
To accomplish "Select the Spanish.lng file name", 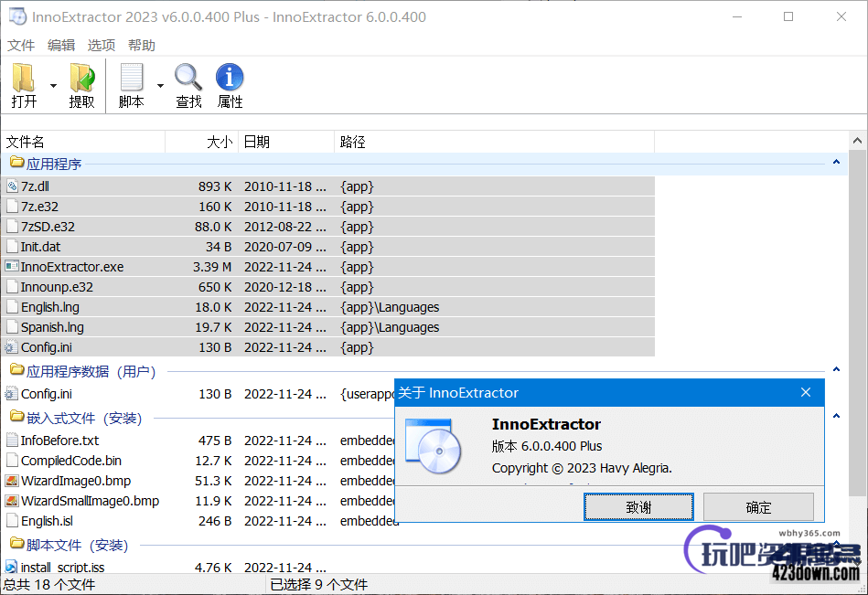I will click(x=52, y=327).
